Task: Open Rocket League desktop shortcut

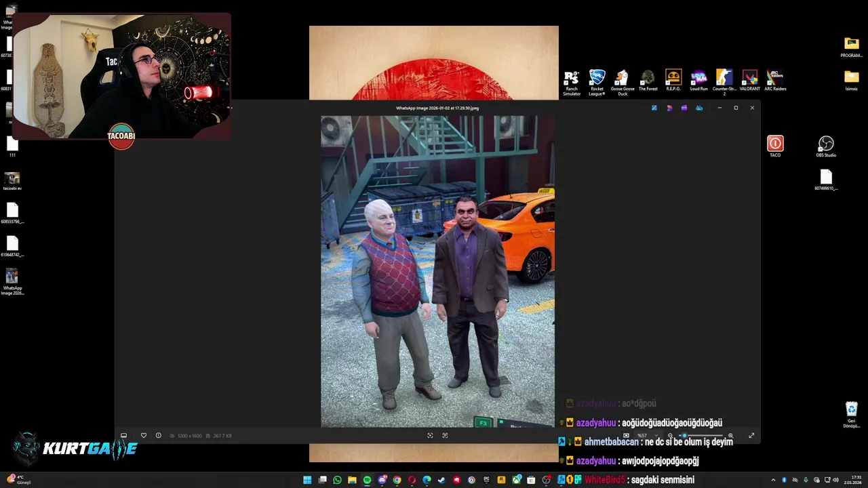Action: tap(597, 83)
